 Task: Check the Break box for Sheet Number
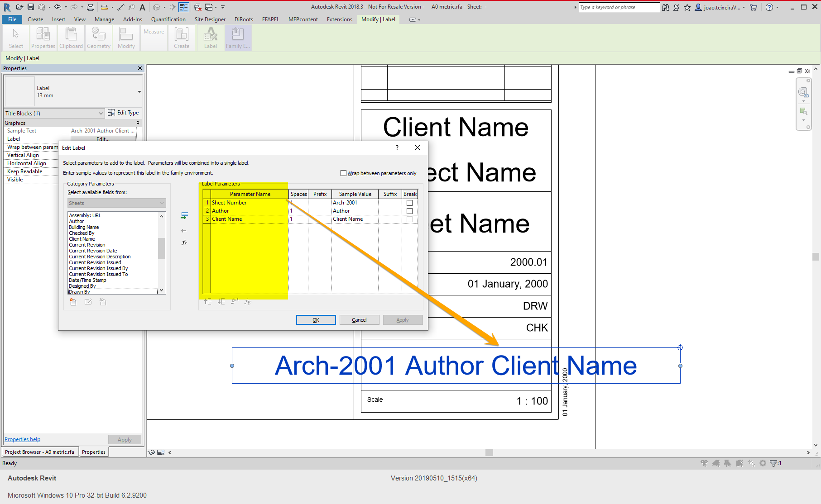[409, 202]
